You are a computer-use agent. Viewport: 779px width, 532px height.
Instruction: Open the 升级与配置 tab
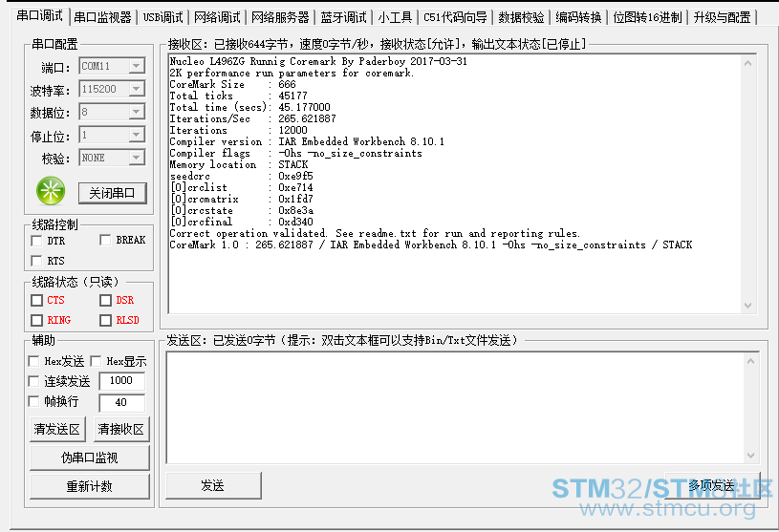coord(722,18)
